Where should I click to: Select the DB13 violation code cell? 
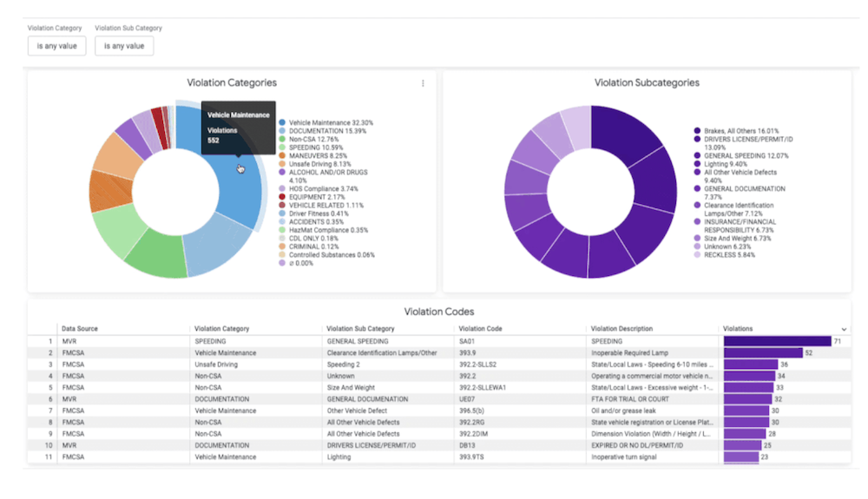tap(519, 445)
